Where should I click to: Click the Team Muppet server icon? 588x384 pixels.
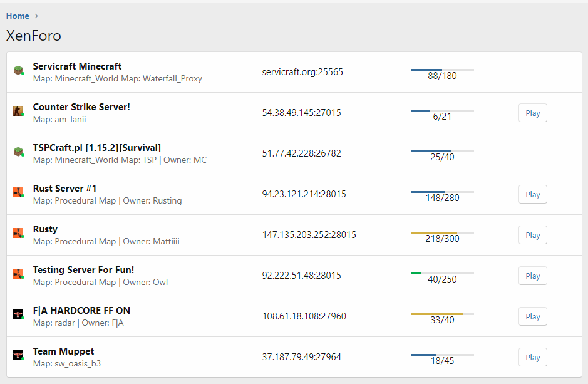[18, 356]
